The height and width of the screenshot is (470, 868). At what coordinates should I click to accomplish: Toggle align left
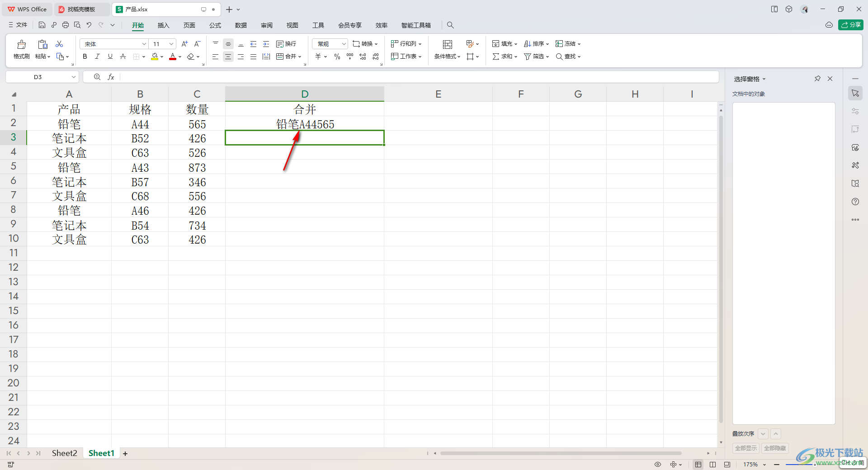click(216, 56)
